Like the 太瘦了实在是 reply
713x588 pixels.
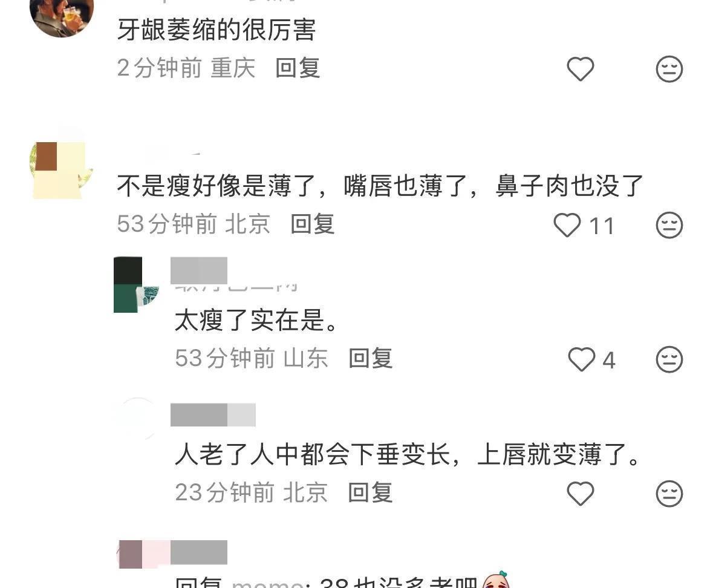pos(582,359)
